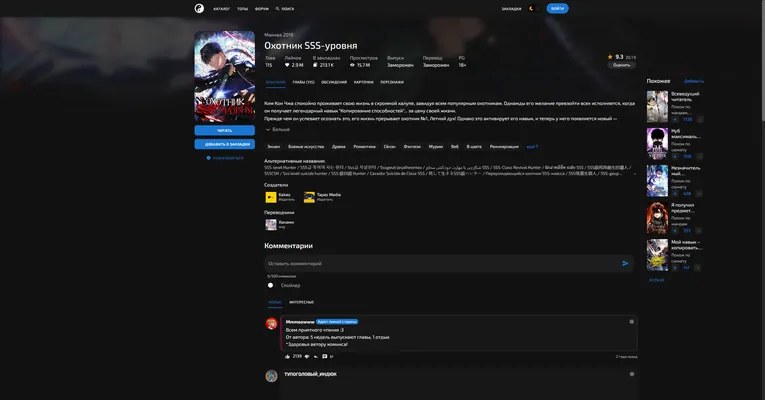The image size is (765, 400).
Task: Open the Охотник SSS-уровня cover image
Action: 224,76
